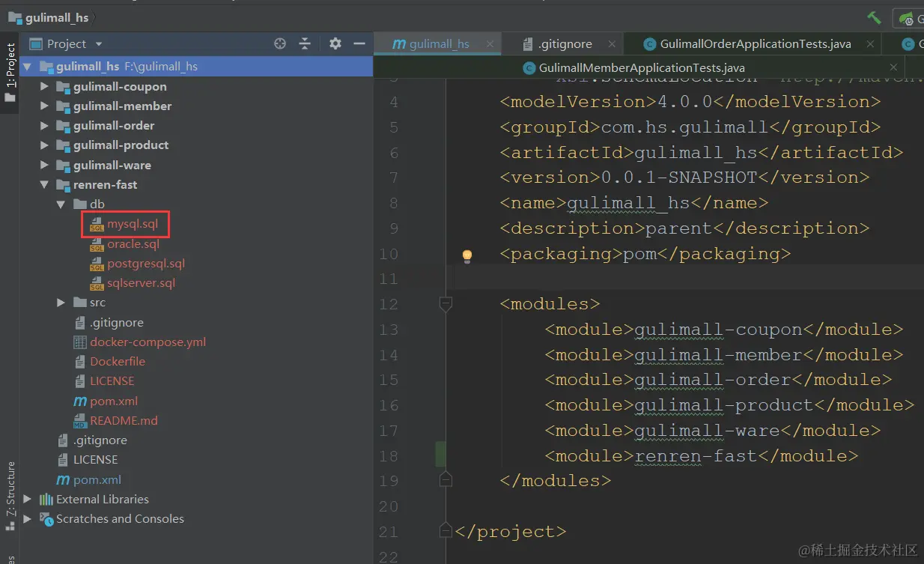Screen dimensions: 924x564
Task: Click fold marker at modules closing tag
Action: [446, 479]
